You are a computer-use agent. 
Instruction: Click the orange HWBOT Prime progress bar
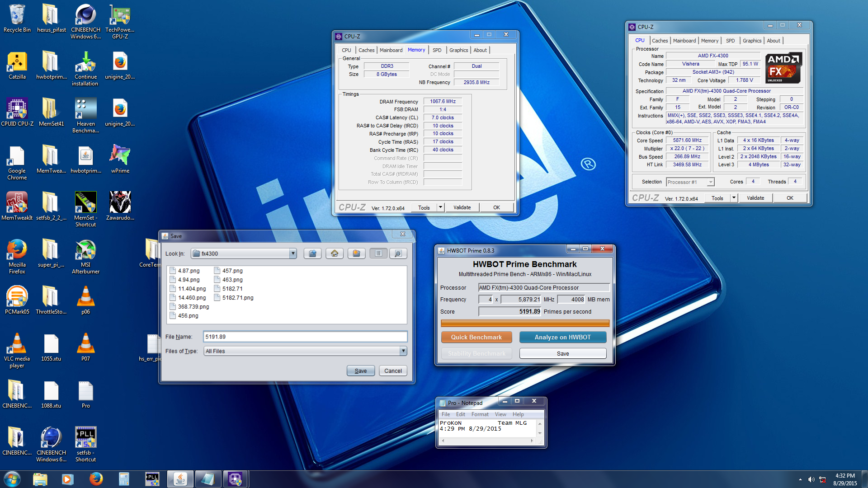point(525,323)
